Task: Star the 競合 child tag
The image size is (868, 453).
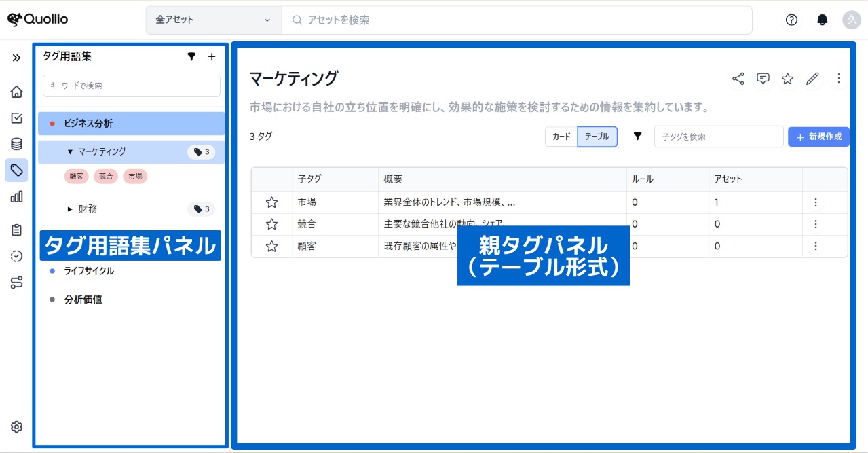Action: (271, 224)
